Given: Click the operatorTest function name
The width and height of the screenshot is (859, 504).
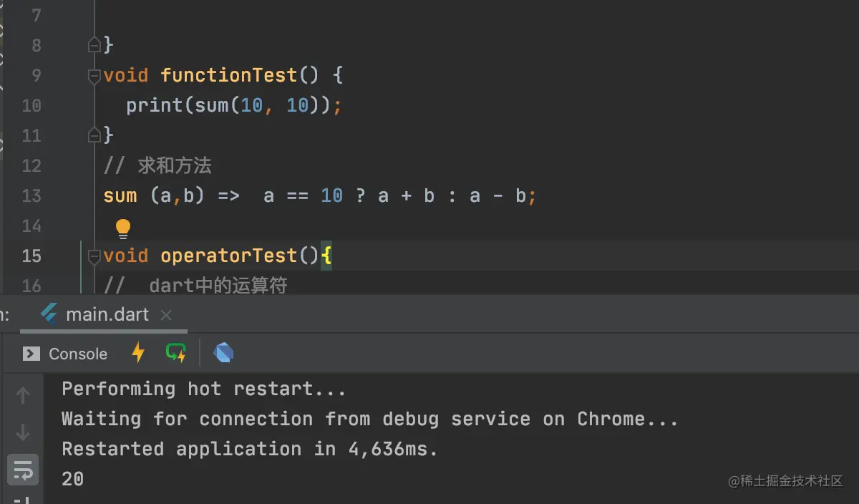Looking at the screenshot, I should [x=229, y=256].
